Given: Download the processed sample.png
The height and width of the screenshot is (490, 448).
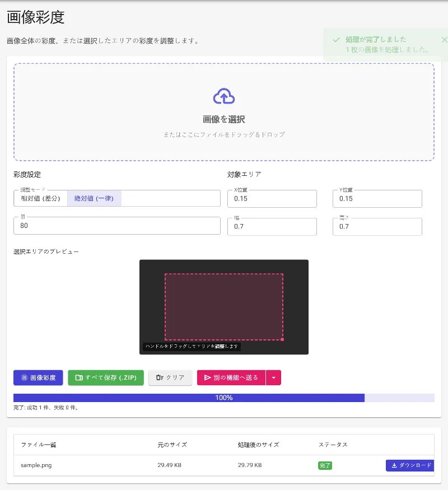Looking at the screenshot, I should click(x=410, y=465).
